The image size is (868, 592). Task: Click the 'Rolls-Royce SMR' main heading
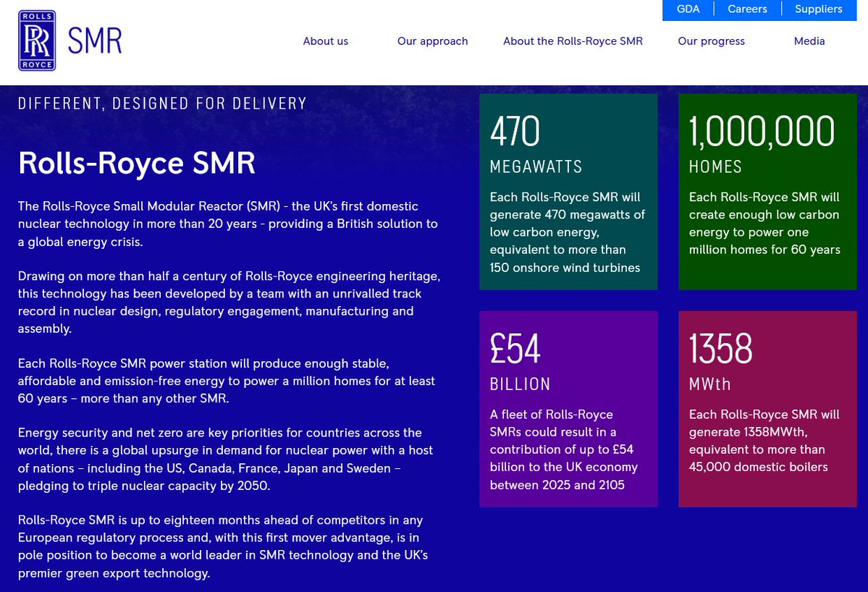click(137, 164)
